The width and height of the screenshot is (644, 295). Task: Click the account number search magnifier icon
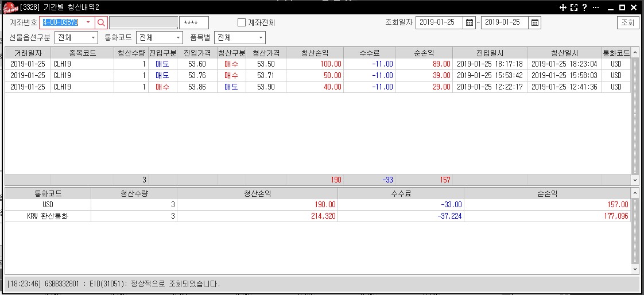coord(101,22)
